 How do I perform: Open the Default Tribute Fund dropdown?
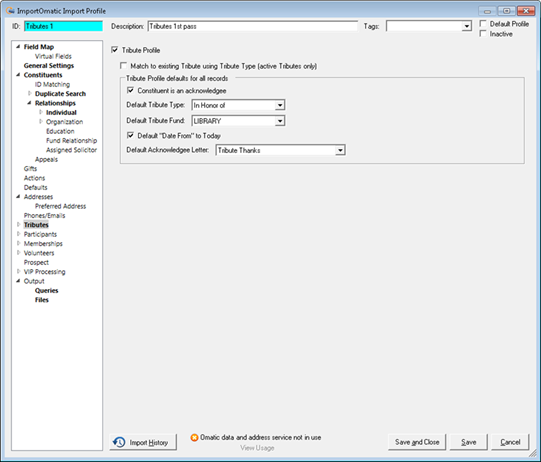[x=280, y=121]
